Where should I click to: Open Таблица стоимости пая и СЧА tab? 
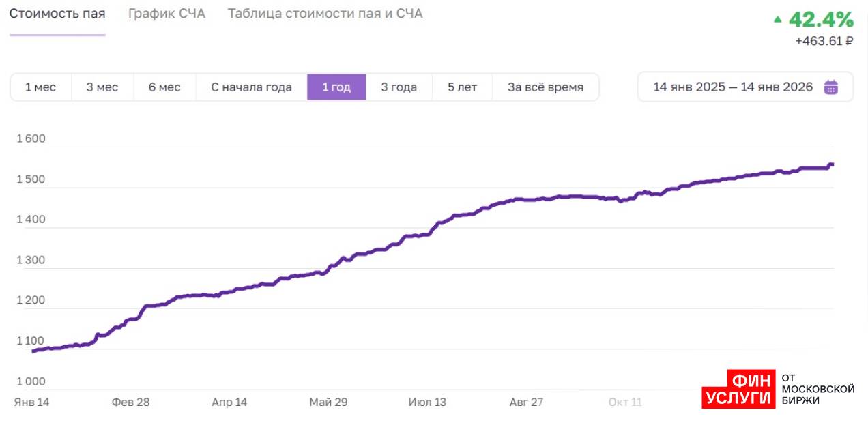(325, 14)
